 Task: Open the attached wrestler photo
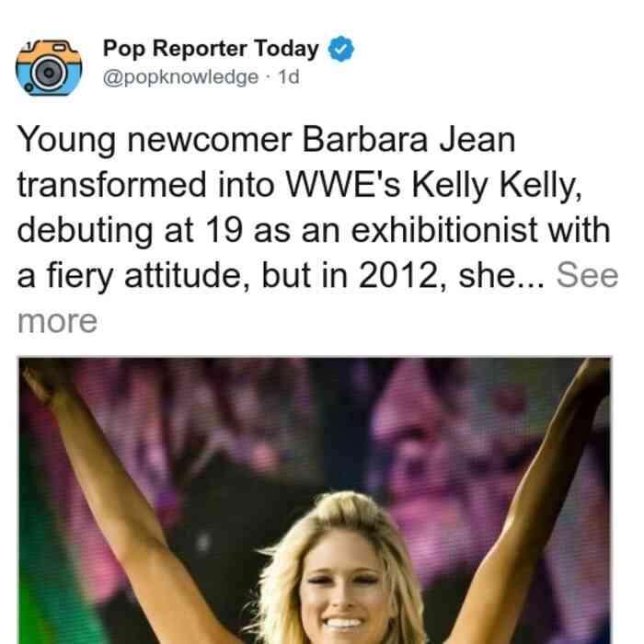pyautogui.click(x=315, y=500)
